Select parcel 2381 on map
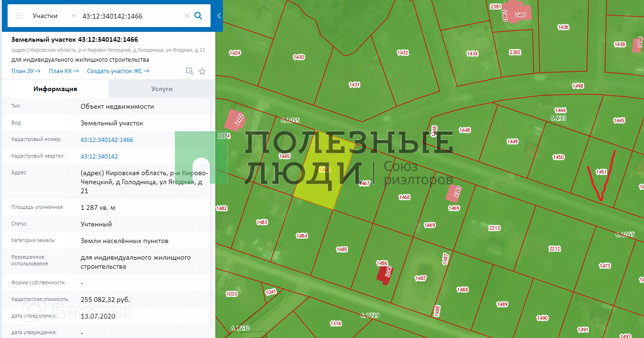The image size is (644, 338). coord(496,7)
